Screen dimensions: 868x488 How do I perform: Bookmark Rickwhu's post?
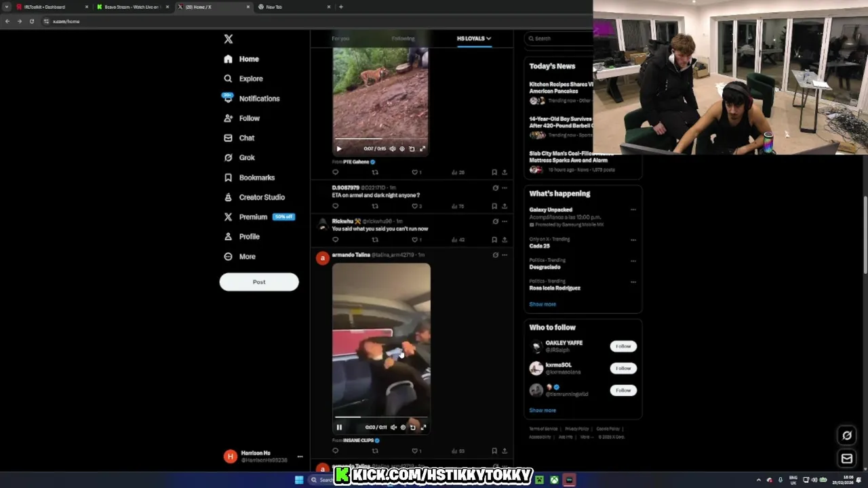(x=494, y=239)
